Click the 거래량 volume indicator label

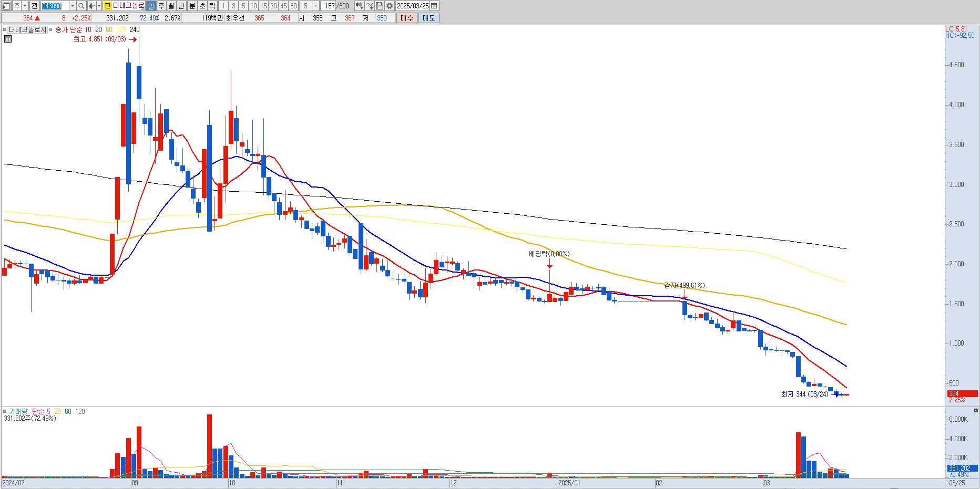click(18, 411)
